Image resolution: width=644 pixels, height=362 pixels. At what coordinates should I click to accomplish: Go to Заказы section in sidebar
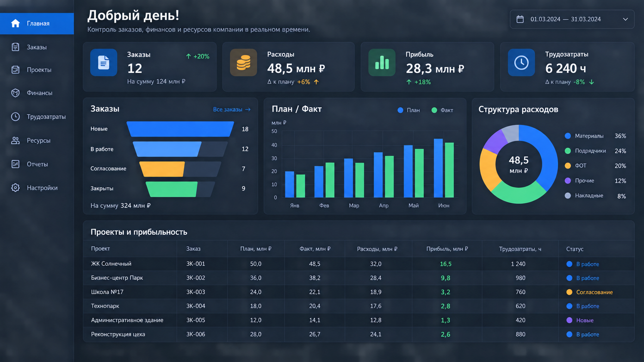tap(37, 47)
